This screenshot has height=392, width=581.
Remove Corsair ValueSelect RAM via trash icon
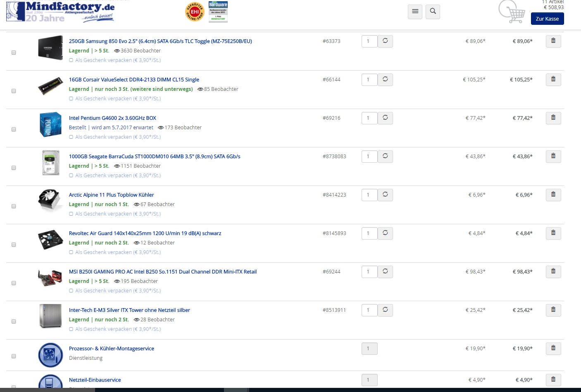pyautogui.click(x=553, y=79)
